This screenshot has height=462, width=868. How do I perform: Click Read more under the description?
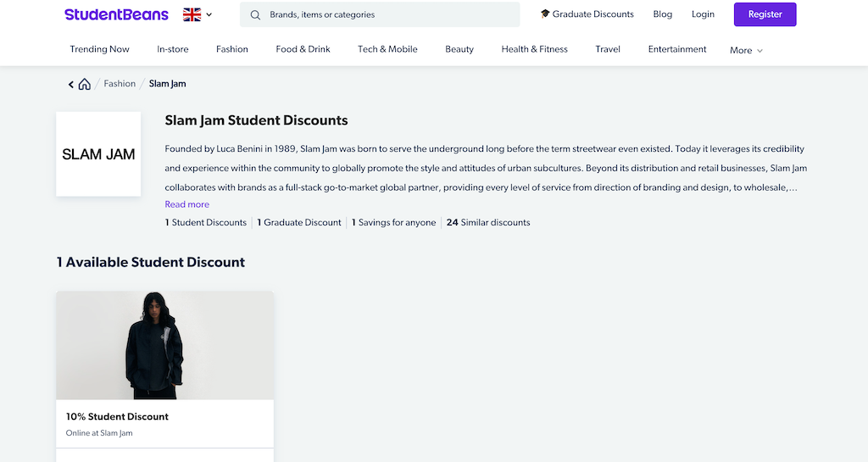coord(187,204)
